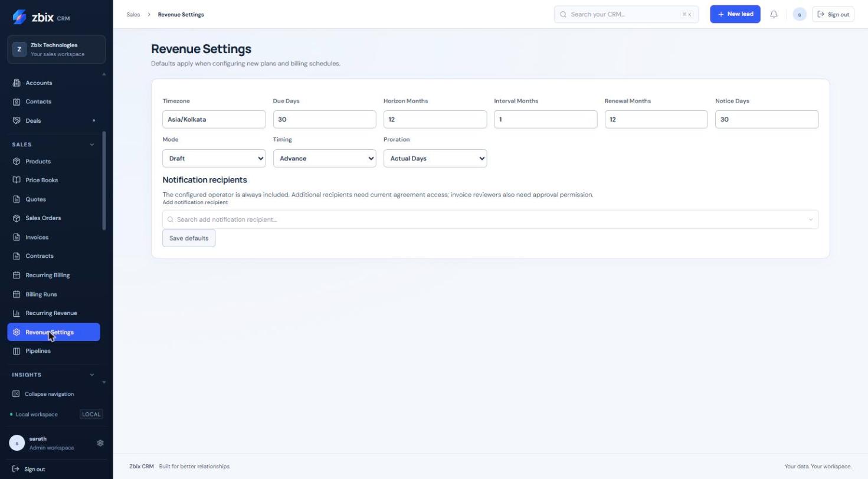Go to the Invoices menu item
This screenshot has width=868, height=479.
click(54, 237)
